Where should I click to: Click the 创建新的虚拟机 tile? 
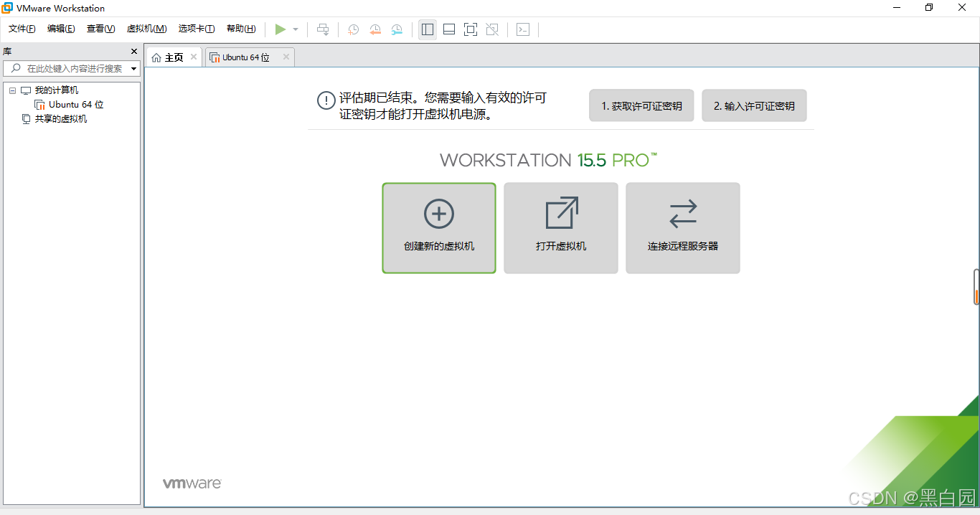coord(439,228)
